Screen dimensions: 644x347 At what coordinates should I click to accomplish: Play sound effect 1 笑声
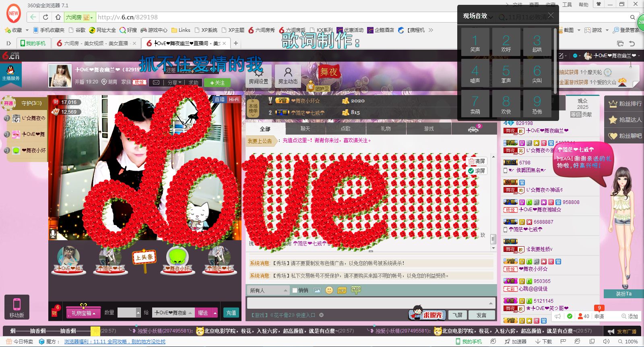pos(475,42)
